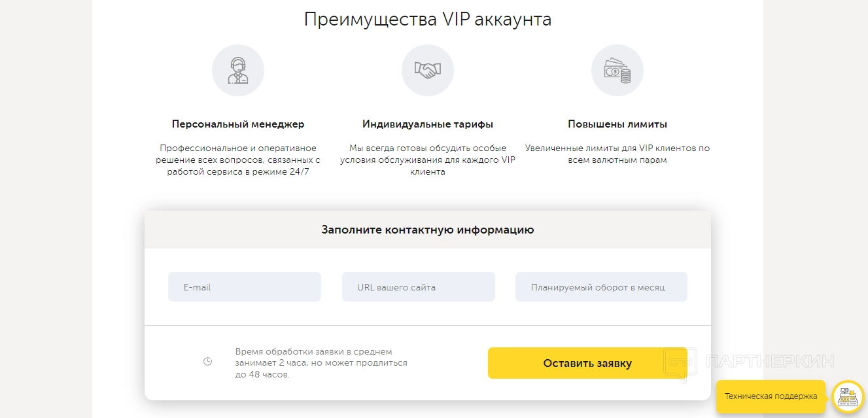Click the "URL вашего сайта" field
868x418 pixels.
click(x=419, y=287)
